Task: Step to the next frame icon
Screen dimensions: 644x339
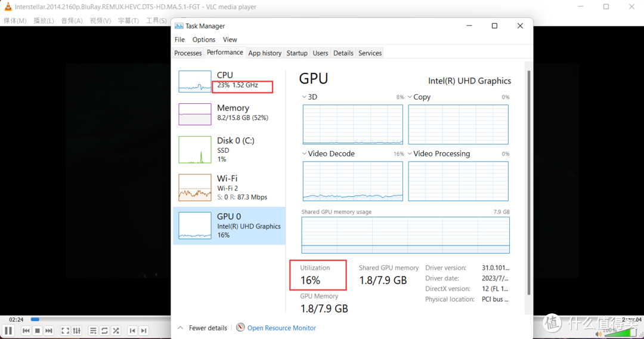Action: (x=144, y=331)
